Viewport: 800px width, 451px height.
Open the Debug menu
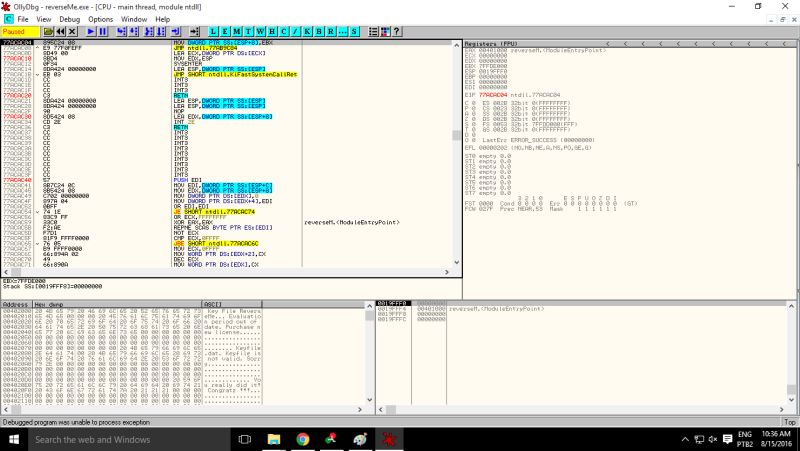click(69, 19)
